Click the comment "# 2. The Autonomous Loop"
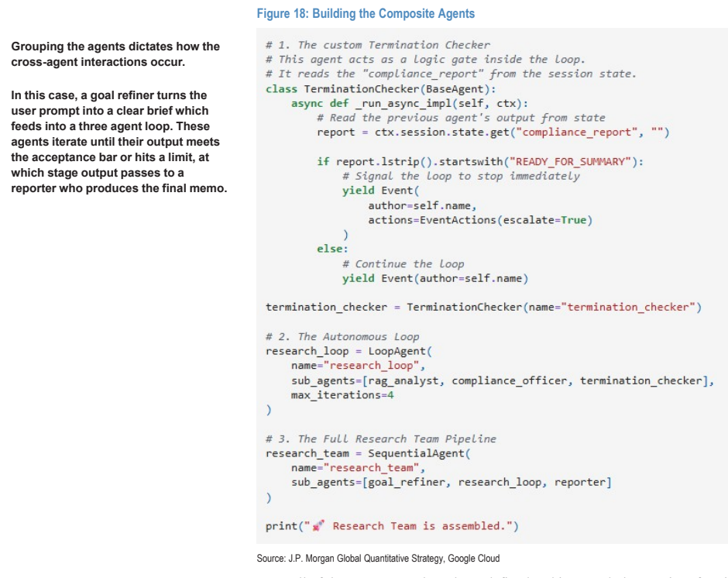This screenshot has width=728, height=578. click(342, 336)
